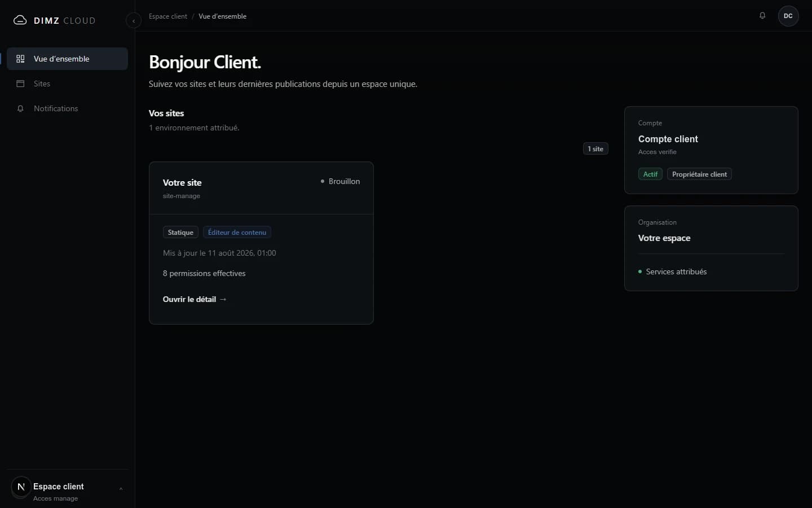Click the Votre espace organisation heading
Image resolution: width=812 pixels, height=508 pixels.
point(664,238)
